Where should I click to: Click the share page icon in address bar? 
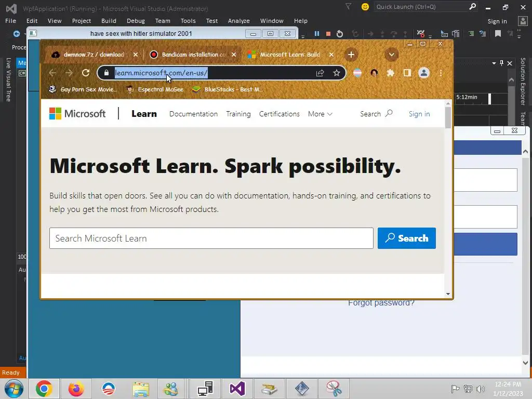click(320, 73)
